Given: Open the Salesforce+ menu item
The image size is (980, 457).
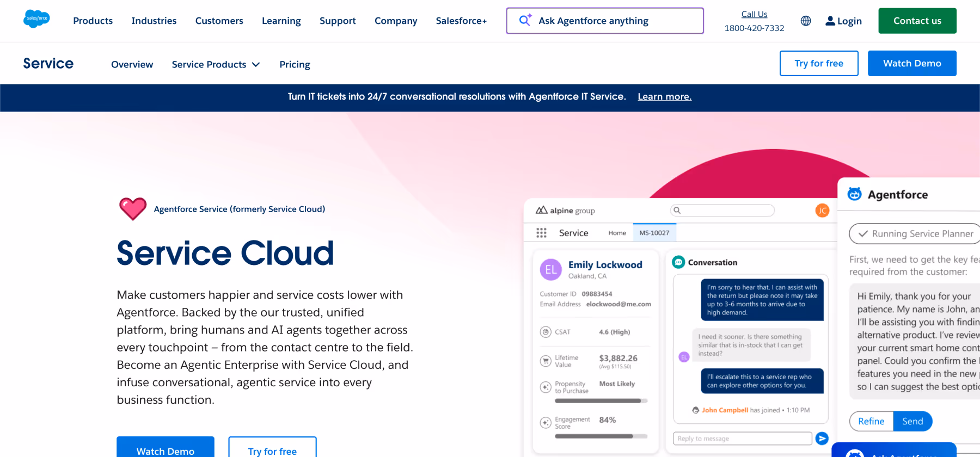Looking at the screenshot, I should (x=461, y=21).
